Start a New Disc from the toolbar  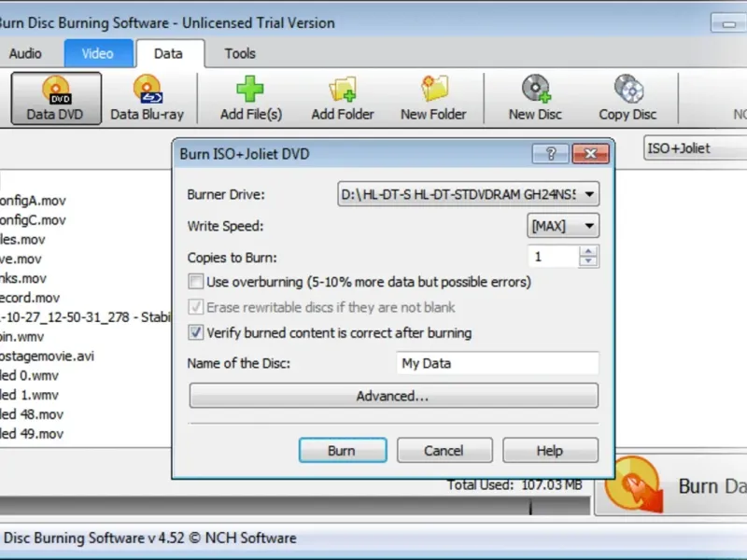coord(535,99)
